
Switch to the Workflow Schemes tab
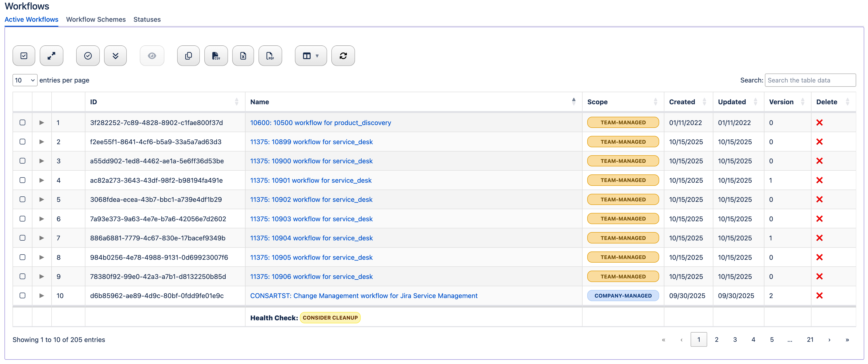point(96,20)
